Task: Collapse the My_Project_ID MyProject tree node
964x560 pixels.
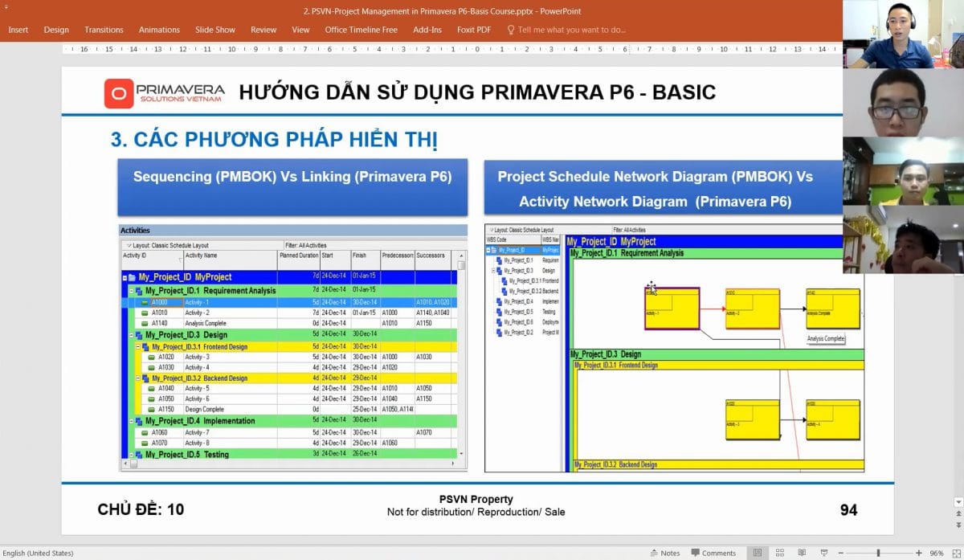Action: click(x=125, y=277)
